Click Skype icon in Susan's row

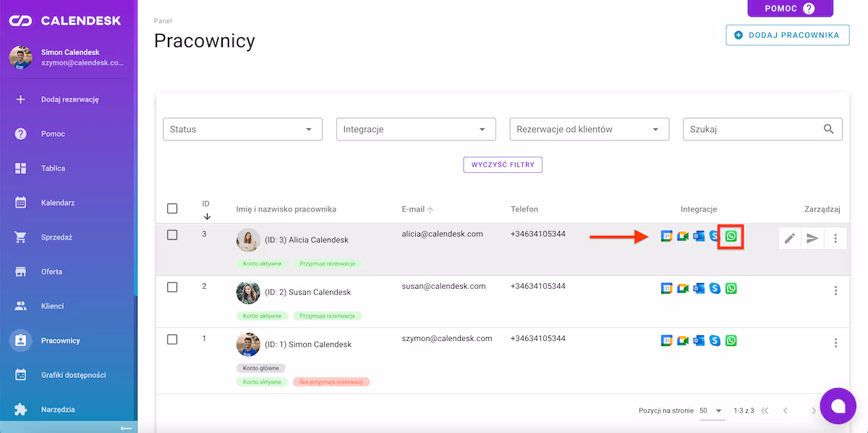(715, 288)
